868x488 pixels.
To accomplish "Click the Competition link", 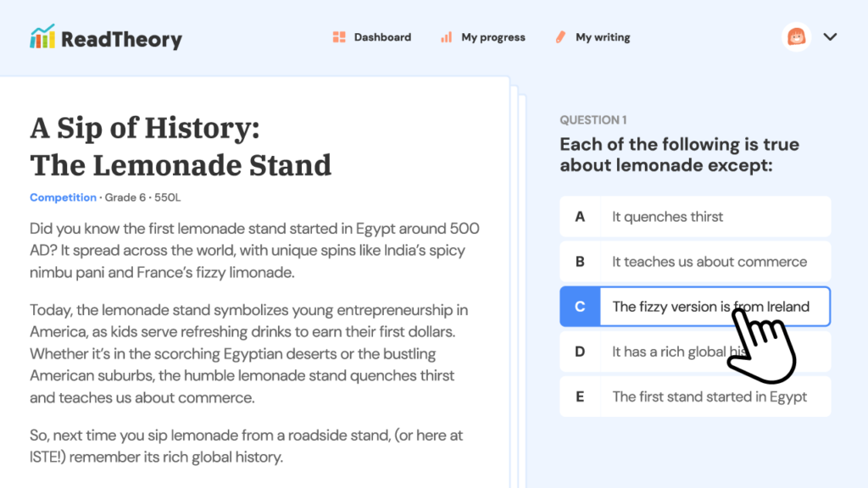I will pyautogui.click(x=63, y=197).
